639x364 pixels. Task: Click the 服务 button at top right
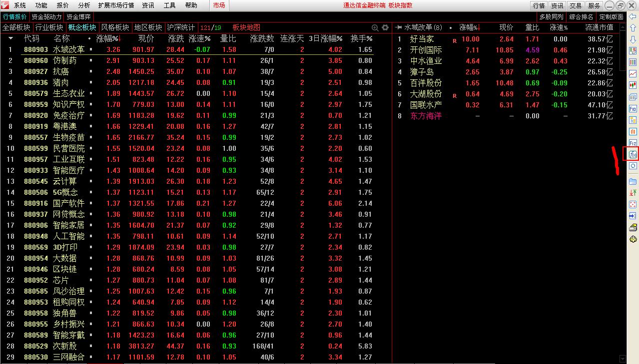pyautogui.click(x=594, y=5)
